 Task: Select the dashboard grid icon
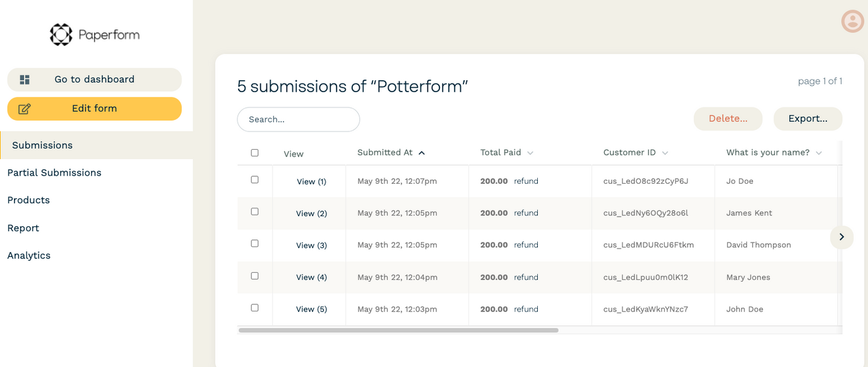[24, 79]
